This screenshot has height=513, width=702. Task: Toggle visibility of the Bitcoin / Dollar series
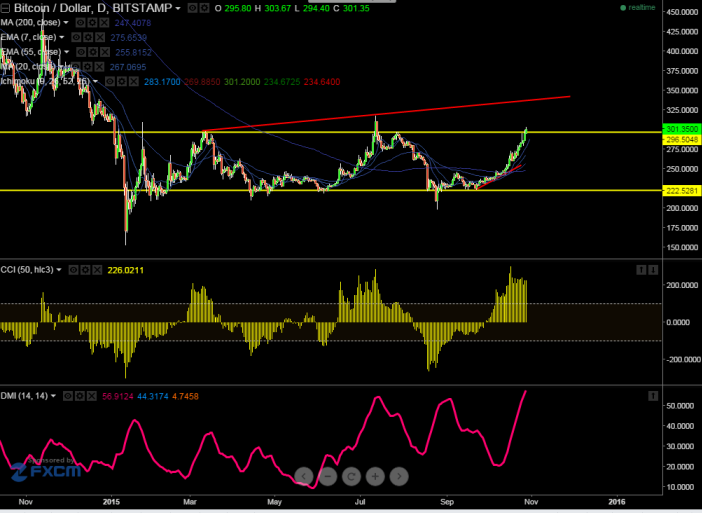(x=192, y=8)
